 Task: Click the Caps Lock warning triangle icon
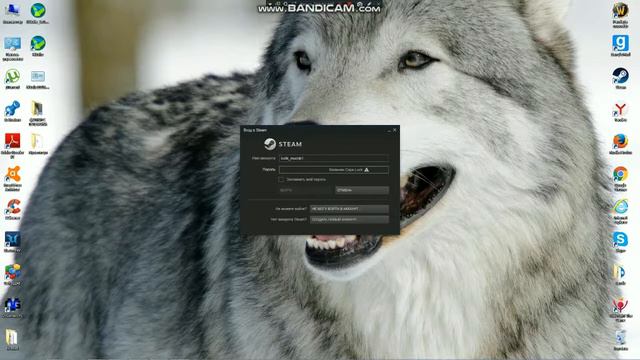click(x=367, y=170)
